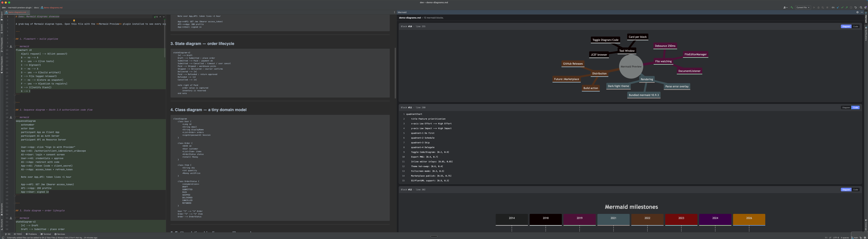
Task: Open the Git tool window at bottom
Action: tap(8, 234)
